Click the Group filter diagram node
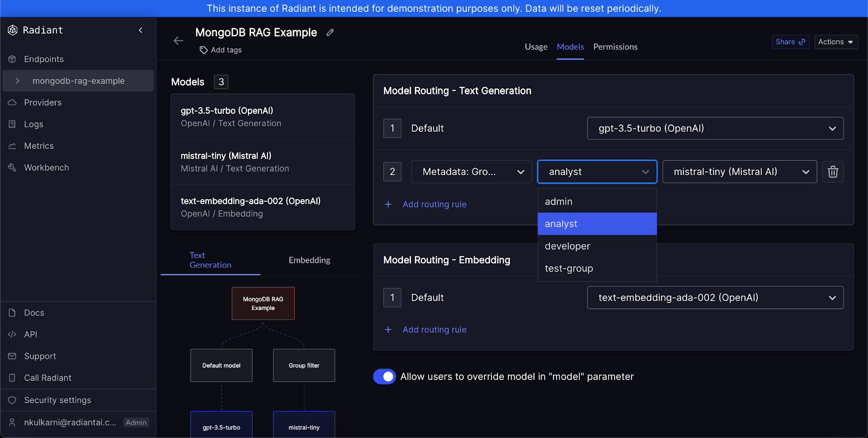 click(304, 365)
